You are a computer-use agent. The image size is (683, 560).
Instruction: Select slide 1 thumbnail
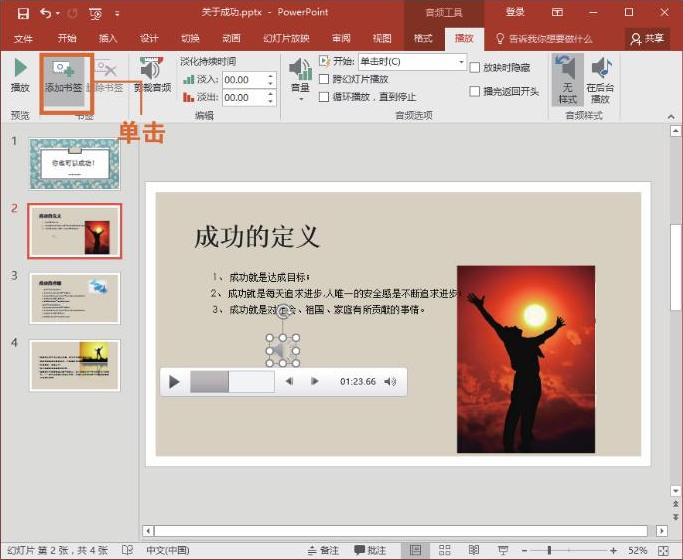coord(74,164)
